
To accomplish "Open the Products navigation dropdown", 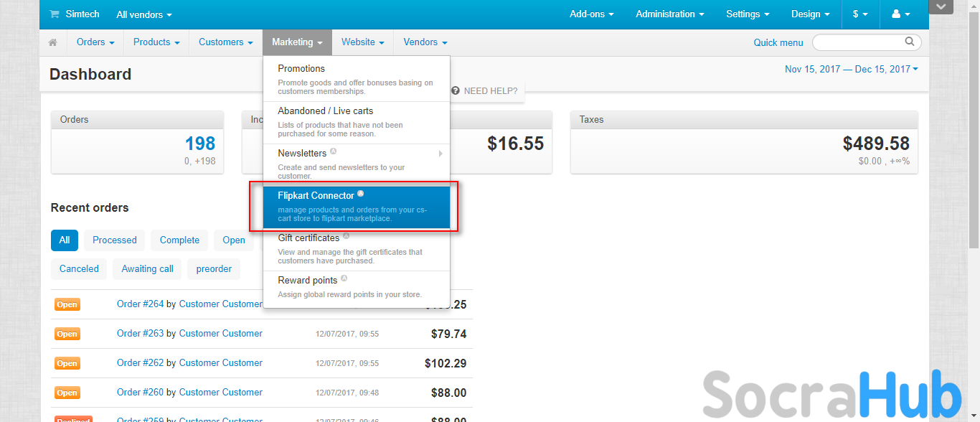I will (156, 42).
